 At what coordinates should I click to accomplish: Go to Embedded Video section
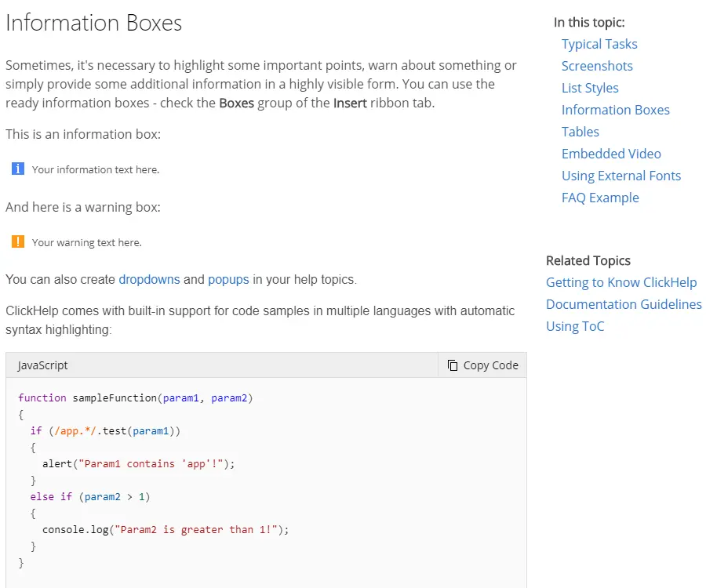click(611, 154)
